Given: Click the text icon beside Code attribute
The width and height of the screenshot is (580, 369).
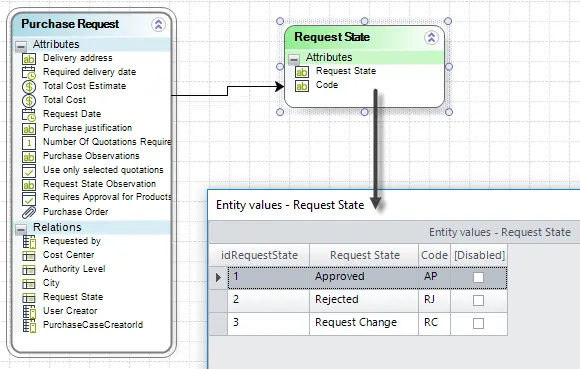Looking at the screenshot, I should click(302, 86).
